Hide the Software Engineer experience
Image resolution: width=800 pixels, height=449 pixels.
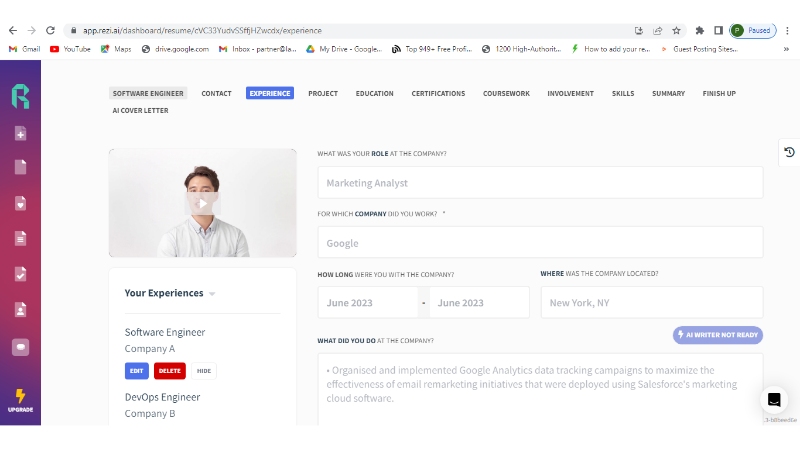[204, 371]
